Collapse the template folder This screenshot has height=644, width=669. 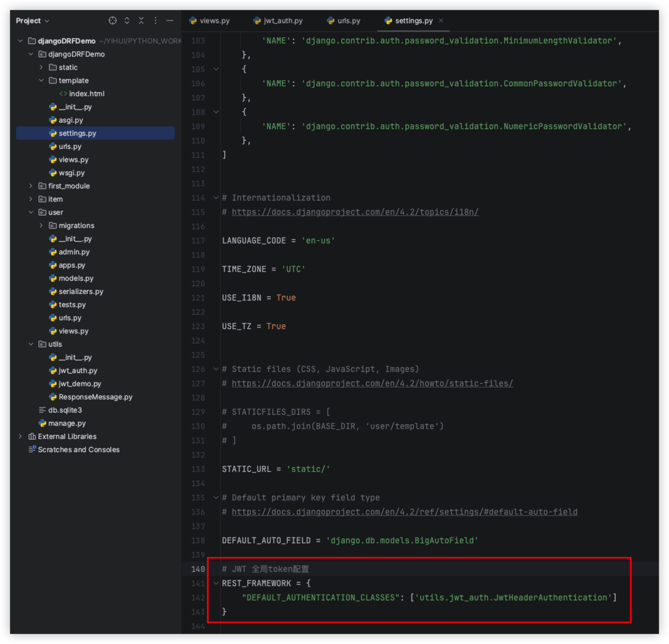tap(41, 81)
